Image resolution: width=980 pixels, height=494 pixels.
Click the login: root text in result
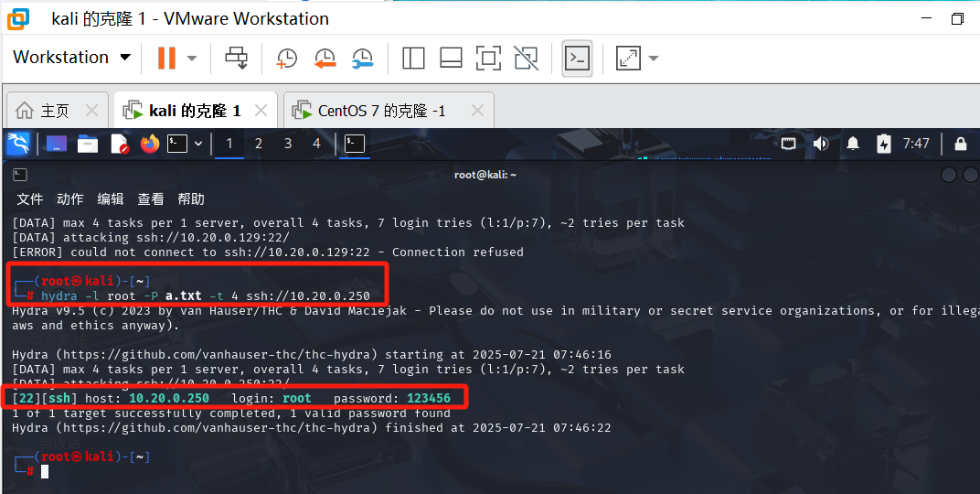[x=272, y=398]
